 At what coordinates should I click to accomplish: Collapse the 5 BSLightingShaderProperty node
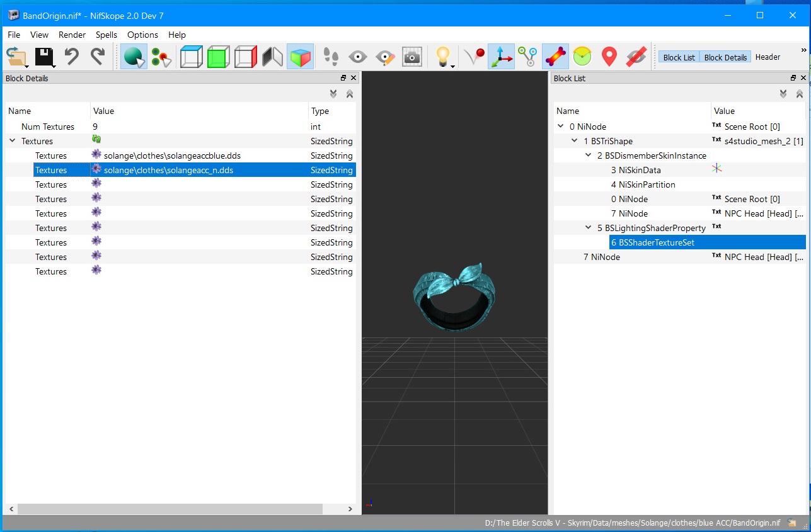(588, 228)
